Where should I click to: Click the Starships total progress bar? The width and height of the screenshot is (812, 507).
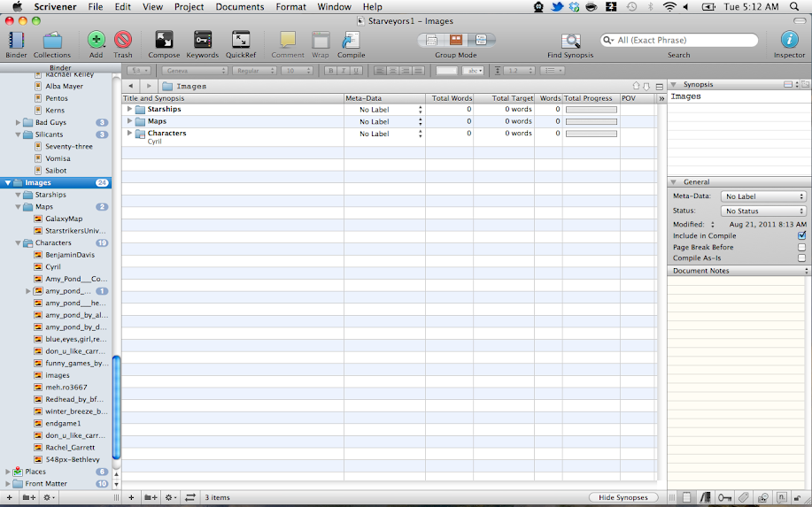pyautogui.click(x=592, y=110)
